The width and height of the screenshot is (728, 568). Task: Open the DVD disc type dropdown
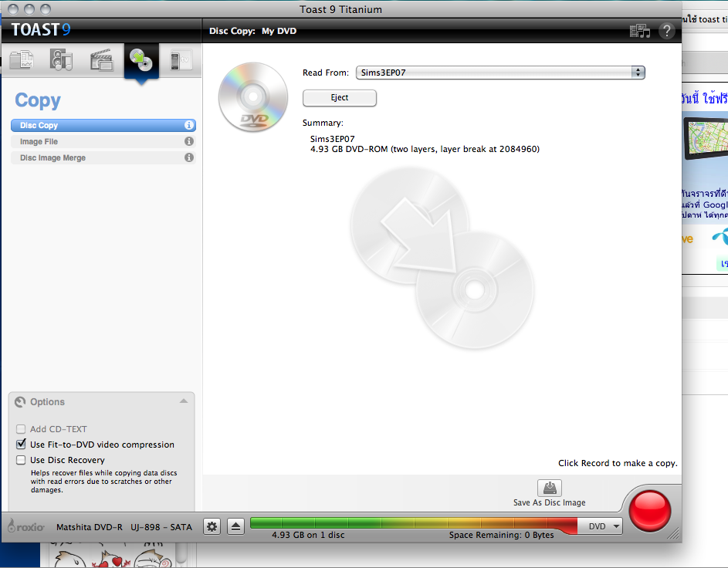[600, 526]
